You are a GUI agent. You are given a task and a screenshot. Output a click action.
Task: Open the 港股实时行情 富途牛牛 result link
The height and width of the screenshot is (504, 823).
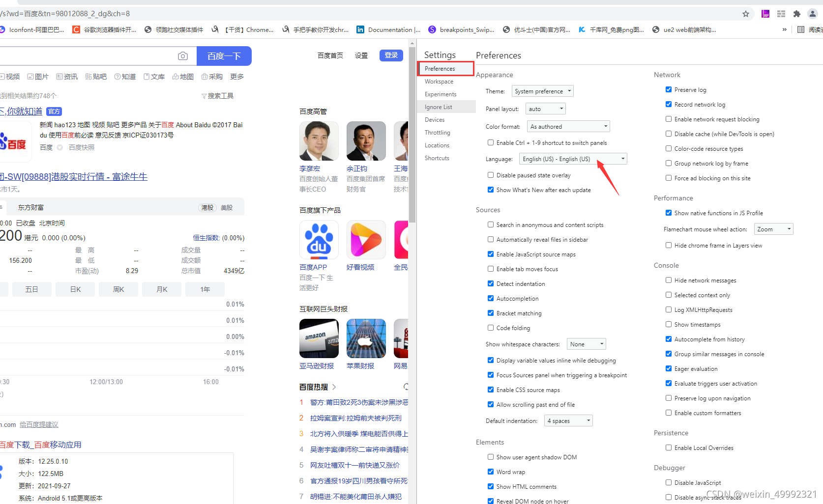[74, 176]
